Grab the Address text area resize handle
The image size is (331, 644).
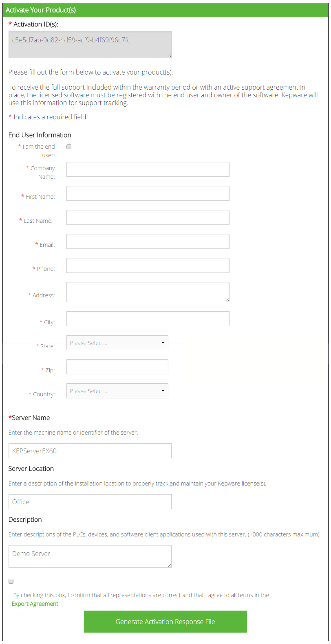pos(227,300)
